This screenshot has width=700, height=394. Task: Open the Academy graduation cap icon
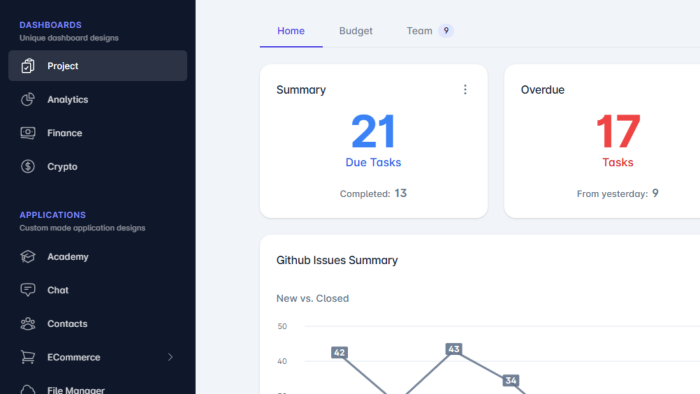[x=28, y=257]
